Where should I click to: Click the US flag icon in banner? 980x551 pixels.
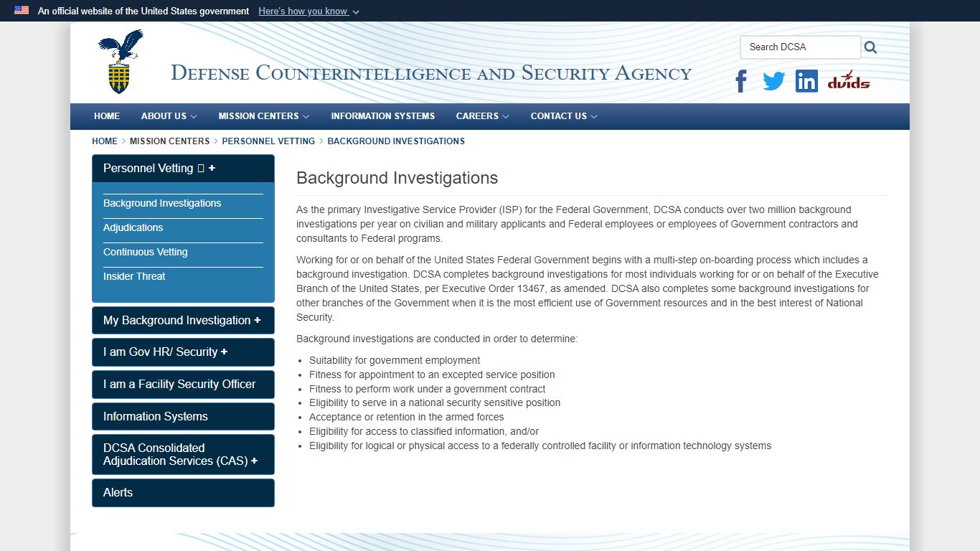[22, 11]
